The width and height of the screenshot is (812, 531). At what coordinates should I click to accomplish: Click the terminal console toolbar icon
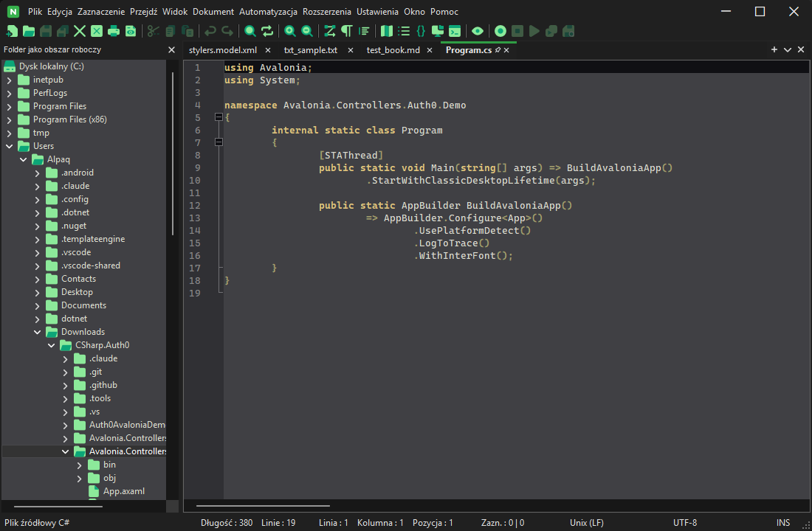click(x=455, y=31)
